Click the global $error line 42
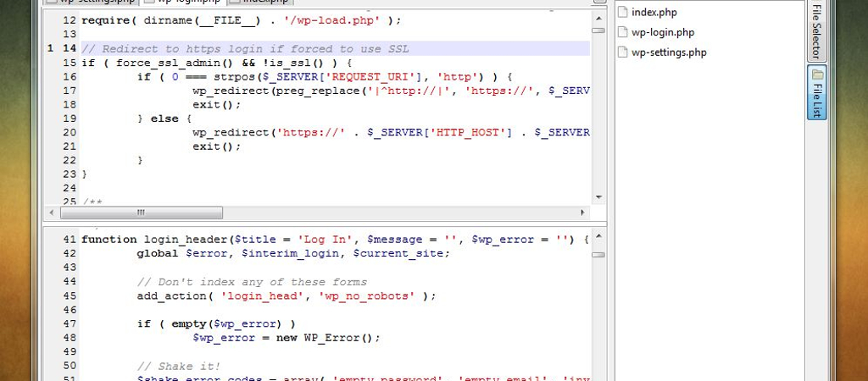The image size is (868, 381). pyautogui.click(x=294, y=253)
